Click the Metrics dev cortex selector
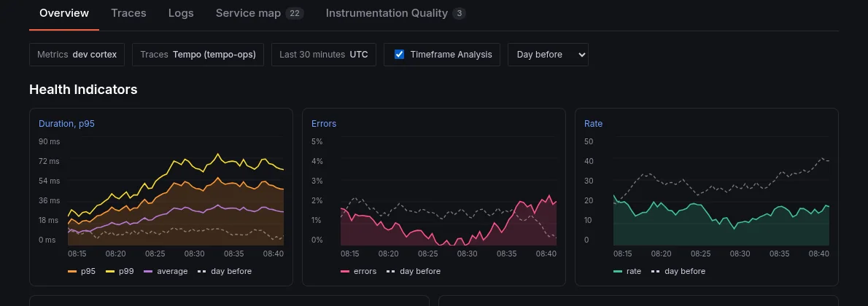The width and height of the screenshot is (868, 306). pos(77,55)
